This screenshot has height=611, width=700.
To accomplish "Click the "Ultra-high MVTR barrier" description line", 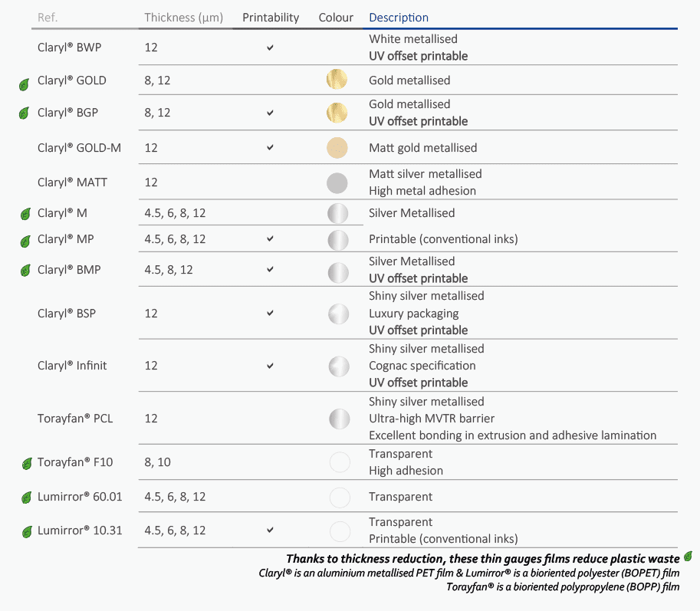I will (x=432, y=419).
